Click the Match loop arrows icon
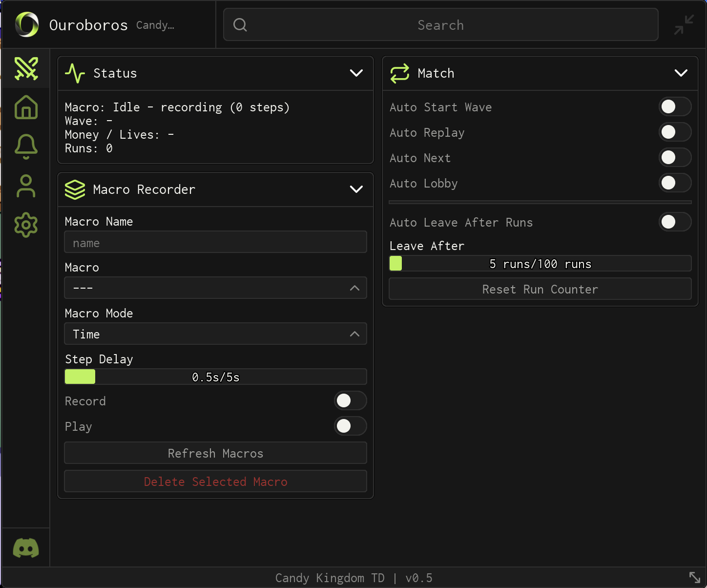Viewport: 707px width, 588px height. click(399, 73)
